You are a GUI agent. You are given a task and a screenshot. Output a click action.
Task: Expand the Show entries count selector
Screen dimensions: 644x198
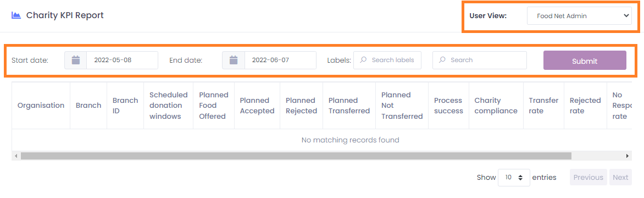pyautogui.click(x=514, y=178)
